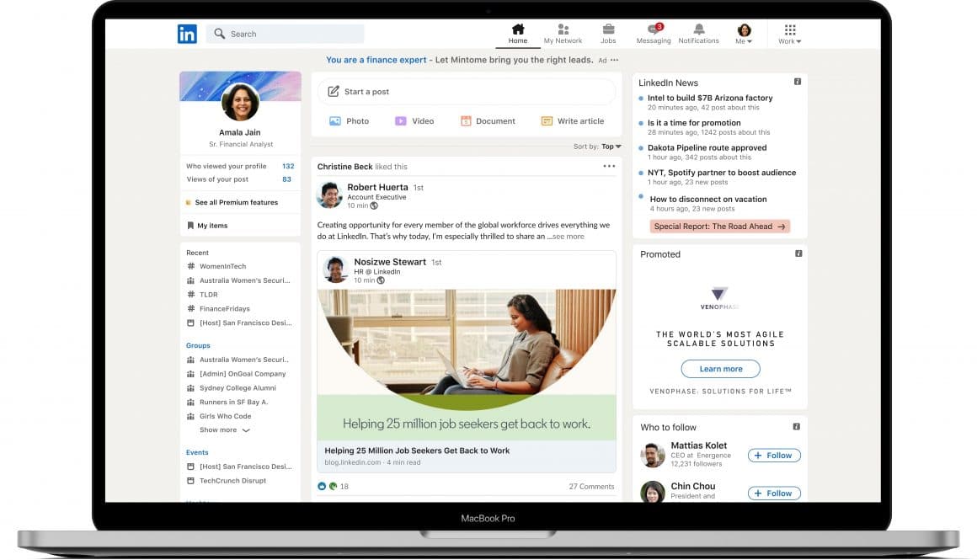Click Learn more on the Venophase ad

pos(719,368)
